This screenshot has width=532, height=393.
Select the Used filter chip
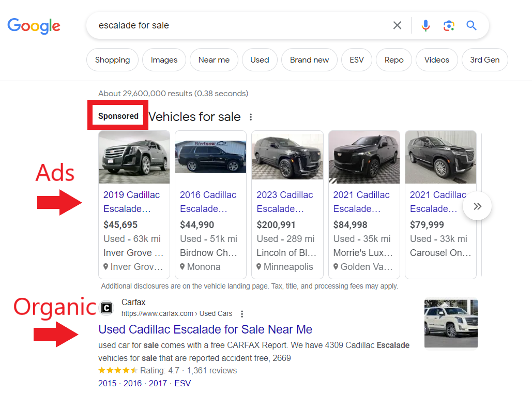[x=260, y=60]
